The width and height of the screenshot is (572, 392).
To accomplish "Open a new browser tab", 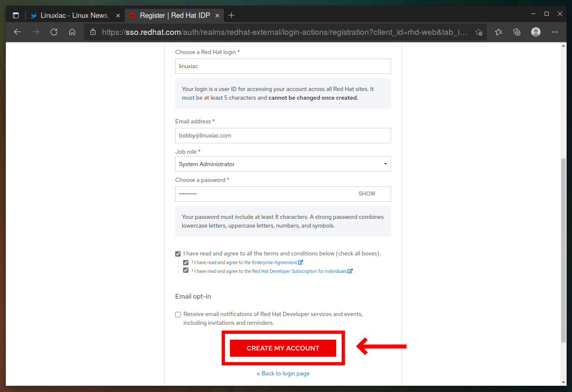I will [x=232, y=15].
